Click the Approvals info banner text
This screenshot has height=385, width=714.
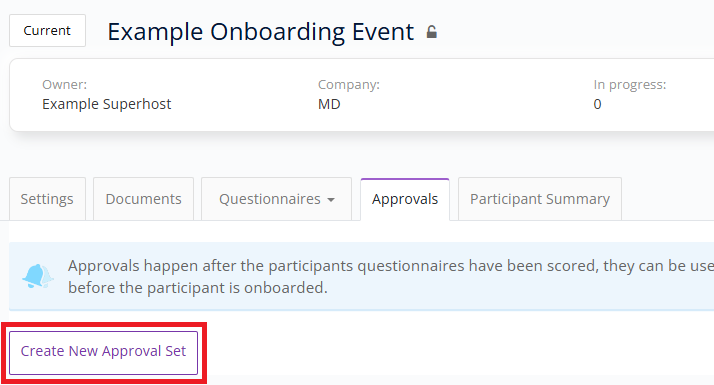(391, 277)
